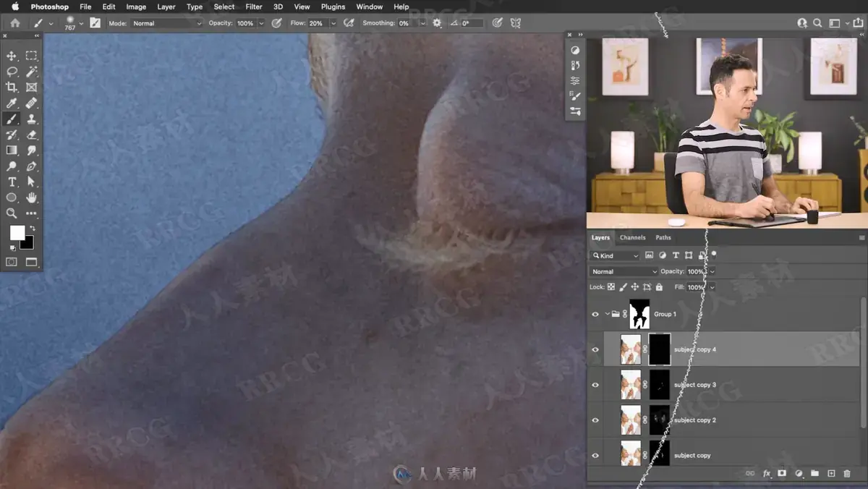Select the Gradient tool
This screenshot has width=868, height=489.
point(12,150)
